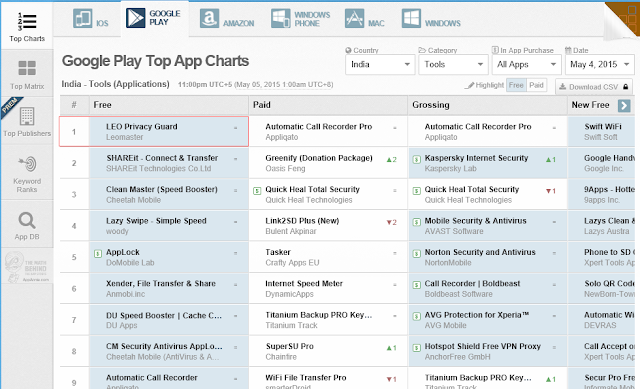Click the Download CSV button
This screenshot has height=389, width=640.
tap(593, 87)
